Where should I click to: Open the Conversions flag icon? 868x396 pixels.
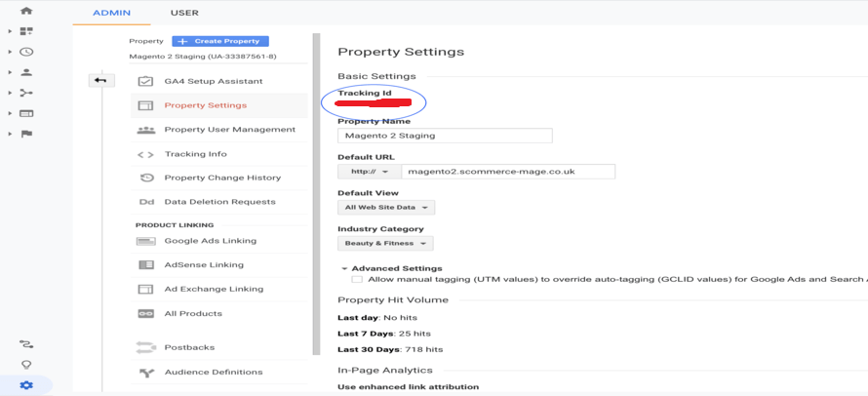click(x=26, y=134)
